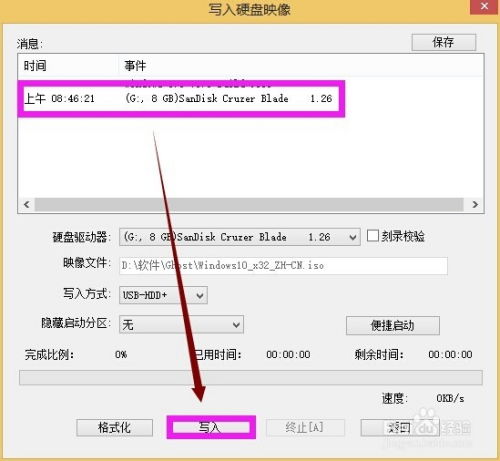Click the write progress bar
500x461 pixels.
pos(251,377)
